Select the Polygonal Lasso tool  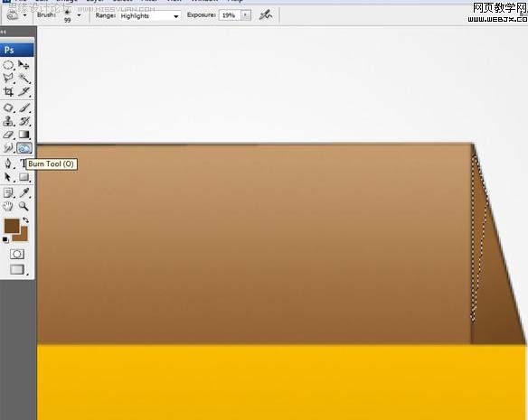click(x=8, y=78)
